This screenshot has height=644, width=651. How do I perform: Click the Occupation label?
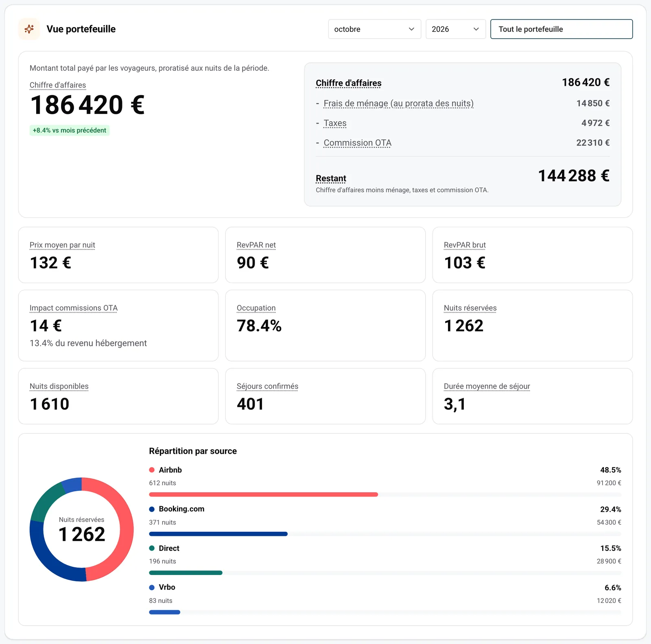pyautogui.click(x=256, y=308)
